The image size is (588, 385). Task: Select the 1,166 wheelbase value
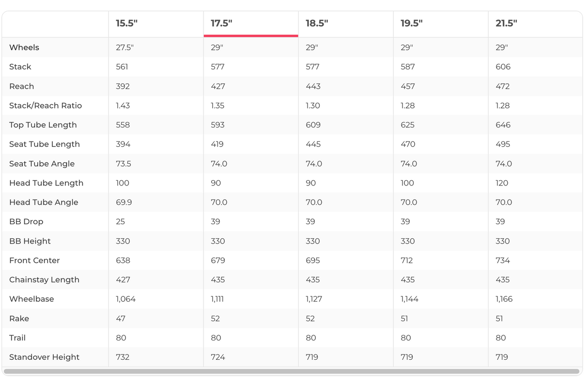pyautogui.click(x=504, y=299)
